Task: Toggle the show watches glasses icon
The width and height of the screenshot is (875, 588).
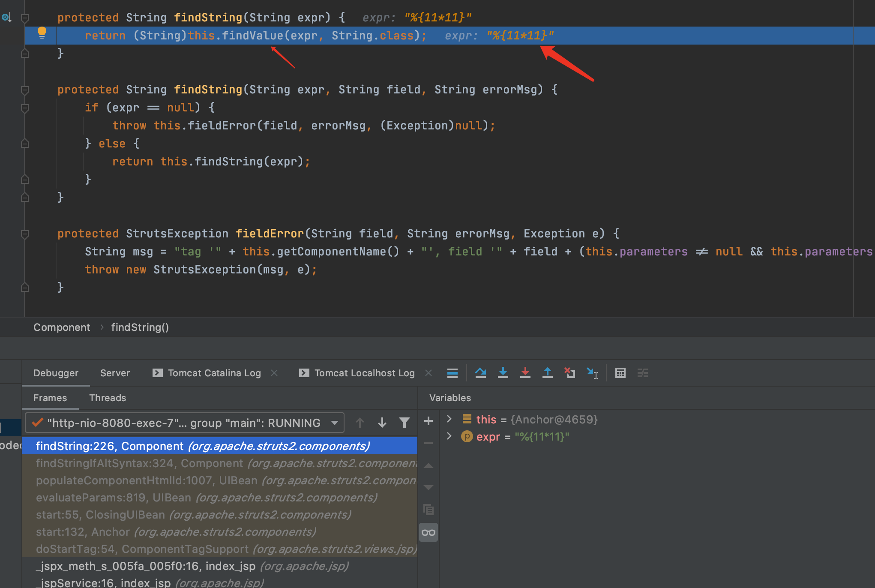Action: (x=428, y=532)
